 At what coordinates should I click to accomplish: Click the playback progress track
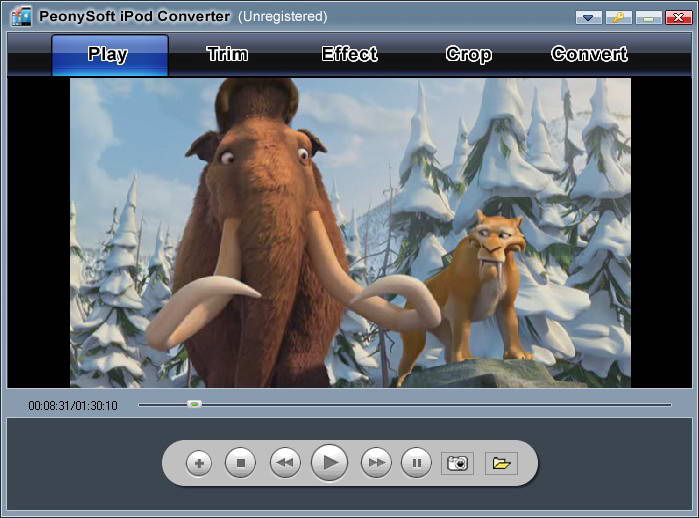pyautogui.click(x=405, y=405)
